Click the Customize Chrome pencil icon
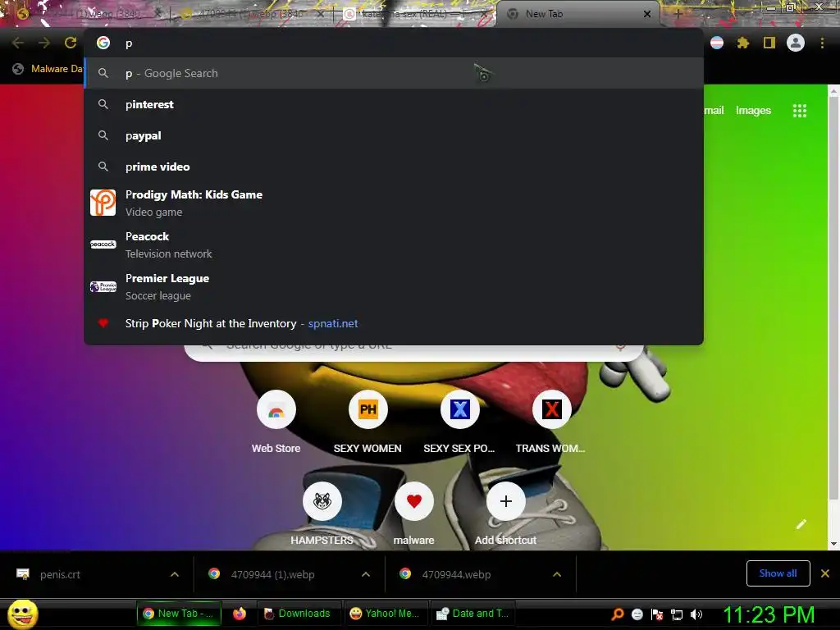The image size is (840, 630). [801, 524]
